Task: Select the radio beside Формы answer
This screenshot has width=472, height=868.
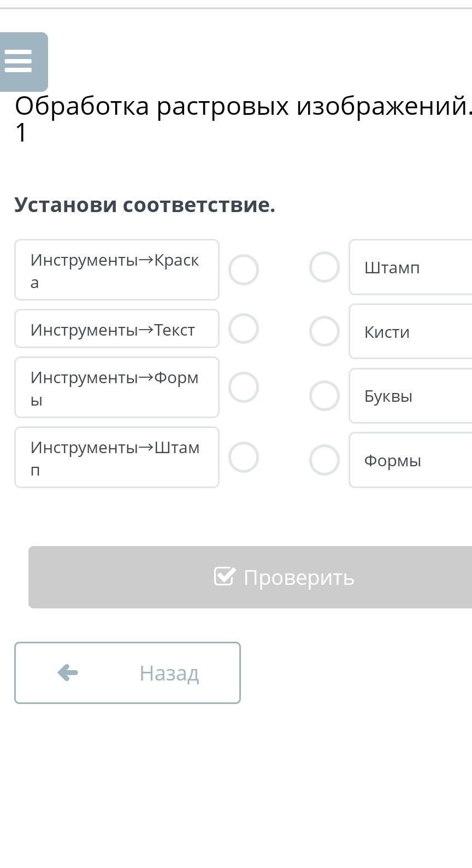Action: tap(324, 460)
